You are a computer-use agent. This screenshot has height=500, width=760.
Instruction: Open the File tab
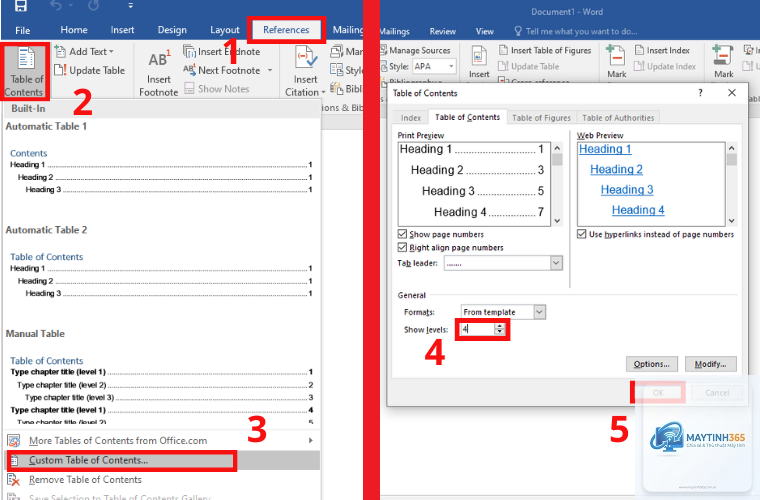pyautogui.click(x=23, y=30)
